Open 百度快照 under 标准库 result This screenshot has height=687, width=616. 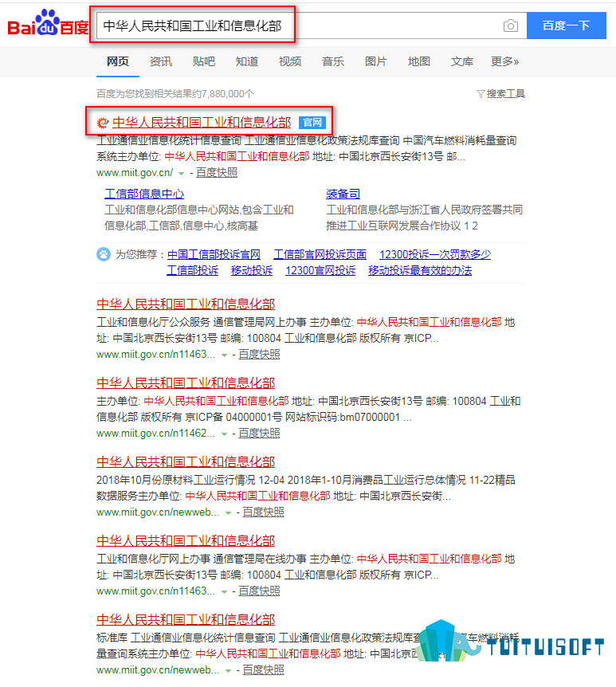263,670
